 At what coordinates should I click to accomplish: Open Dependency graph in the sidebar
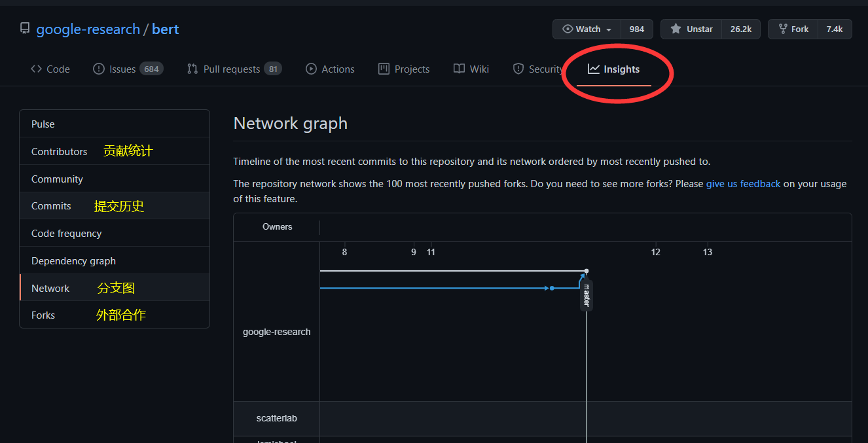(115, 260)
